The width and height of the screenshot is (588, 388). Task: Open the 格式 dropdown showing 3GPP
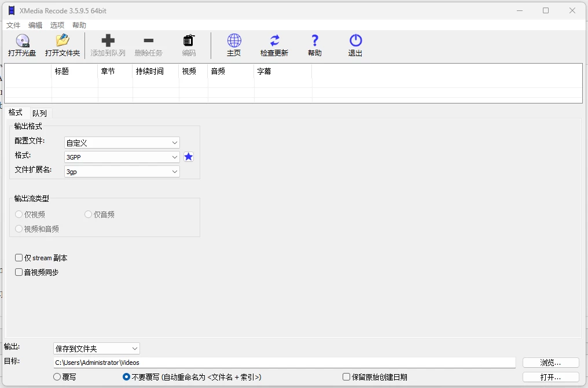pyautogui.click(x=122, y=157)
